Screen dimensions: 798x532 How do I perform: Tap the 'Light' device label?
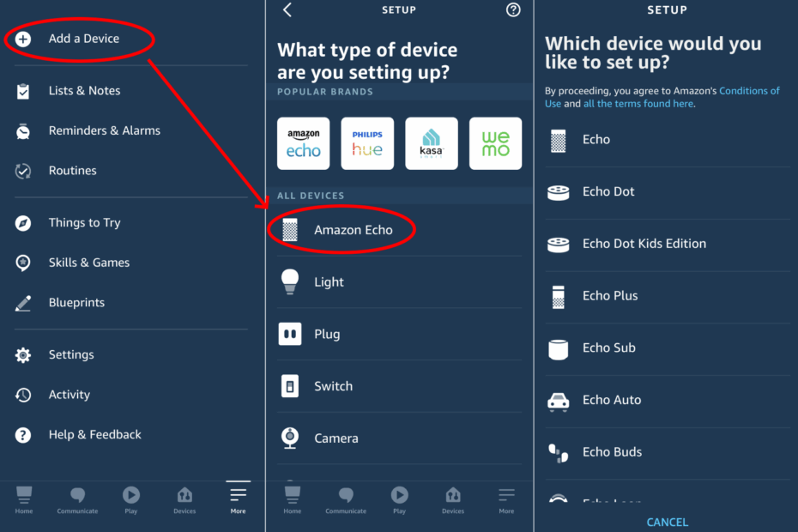point(329,282)
